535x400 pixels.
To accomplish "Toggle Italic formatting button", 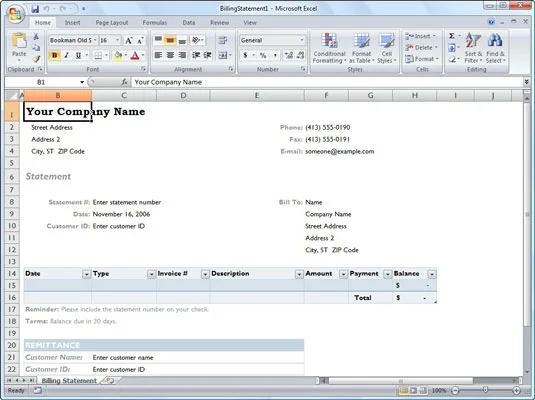I will [67, 55].
